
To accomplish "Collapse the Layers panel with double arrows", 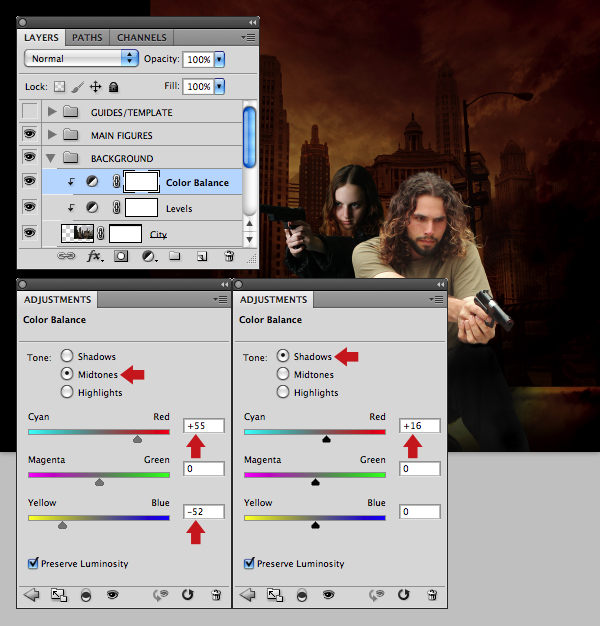I will pyautogui.click(x=252, y=22).
